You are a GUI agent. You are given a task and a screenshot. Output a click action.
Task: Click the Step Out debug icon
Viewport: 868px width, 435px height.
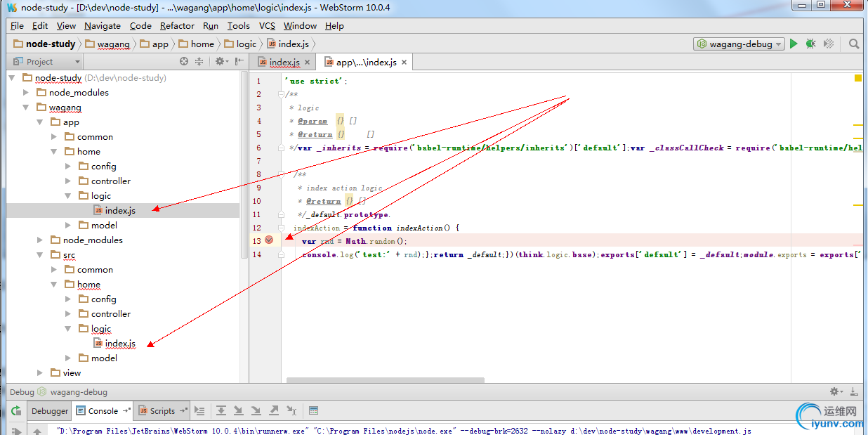(274, 411)
